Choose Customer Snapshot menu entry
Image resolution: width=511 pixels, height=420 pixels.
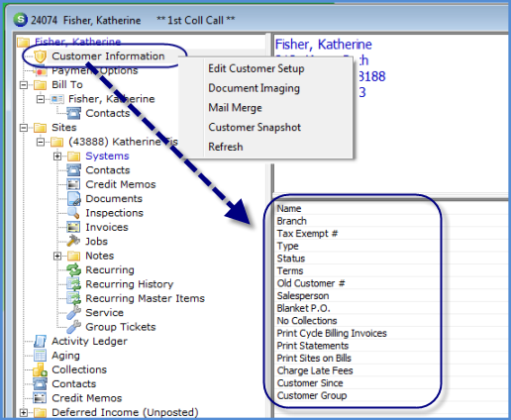(255, 127)
